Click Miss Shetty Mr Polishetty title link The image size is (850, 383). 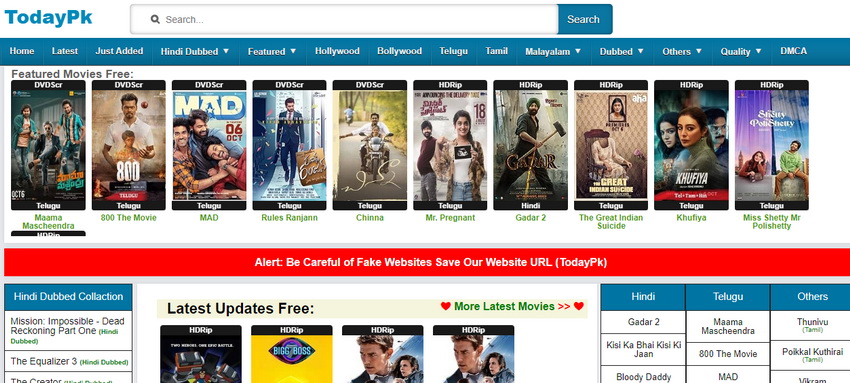pyautogui.click(x=771, y=222)
